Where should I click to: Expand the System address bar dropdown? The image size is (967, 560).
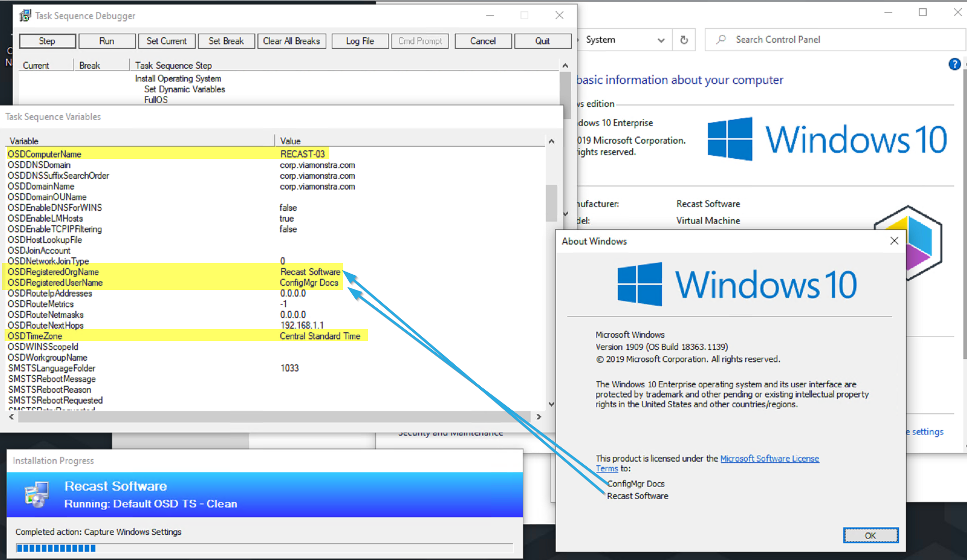(x=661, y=40)
